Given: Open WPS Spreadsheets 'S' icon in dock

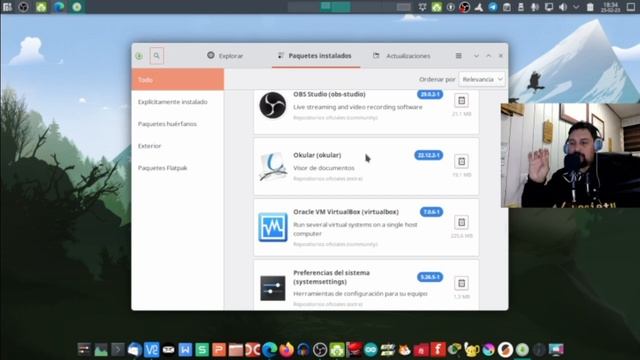Looking at the screenshot, I should [x=202, y=349].
